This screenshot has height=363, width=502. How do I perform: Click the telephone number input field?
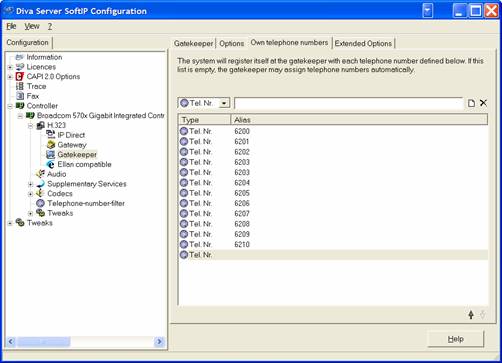[349, 103]
